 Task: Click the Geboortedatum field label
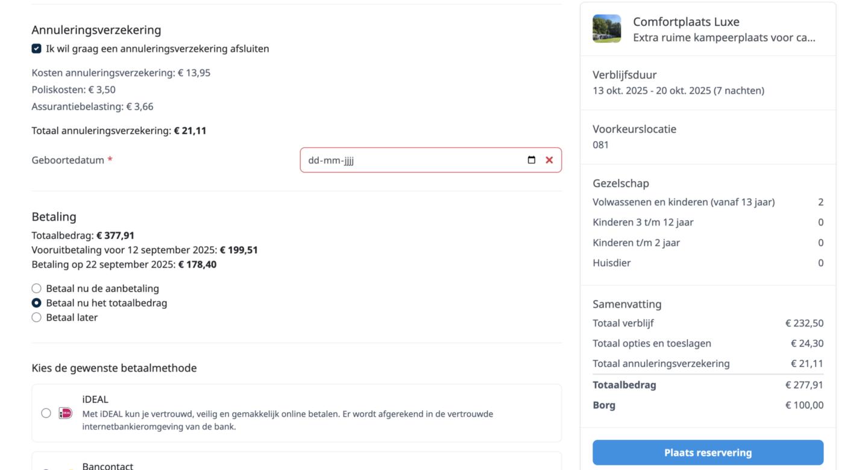(x=68, y=160)
